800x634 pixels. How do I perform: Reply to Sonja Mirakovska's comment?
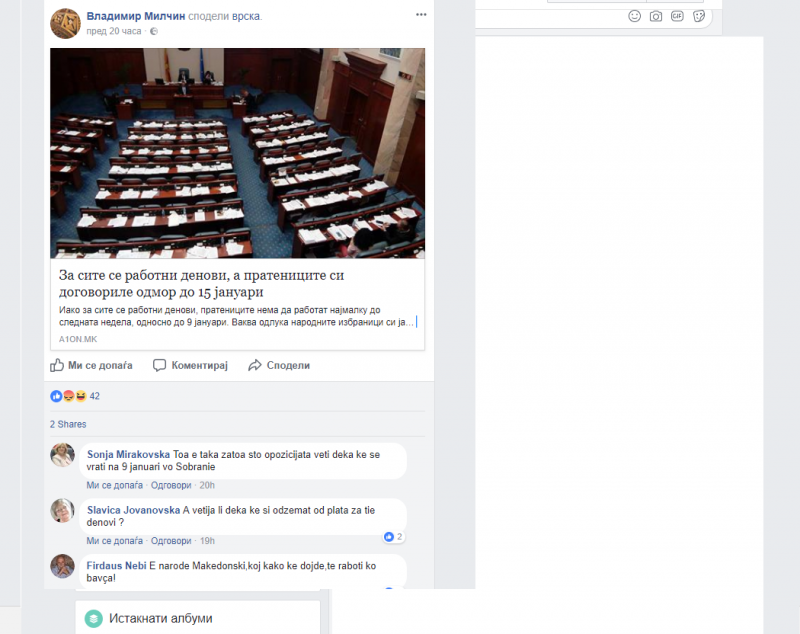(171, 485)
